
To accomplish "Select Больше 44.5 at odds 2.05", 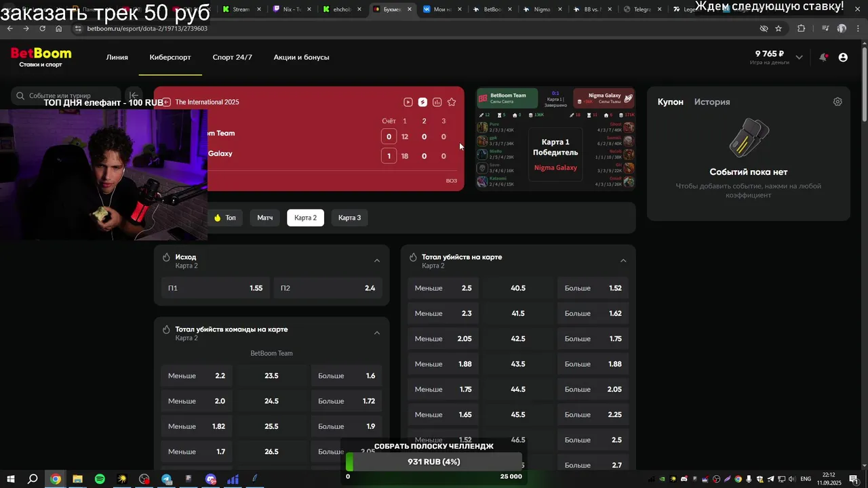I will 593,390.
